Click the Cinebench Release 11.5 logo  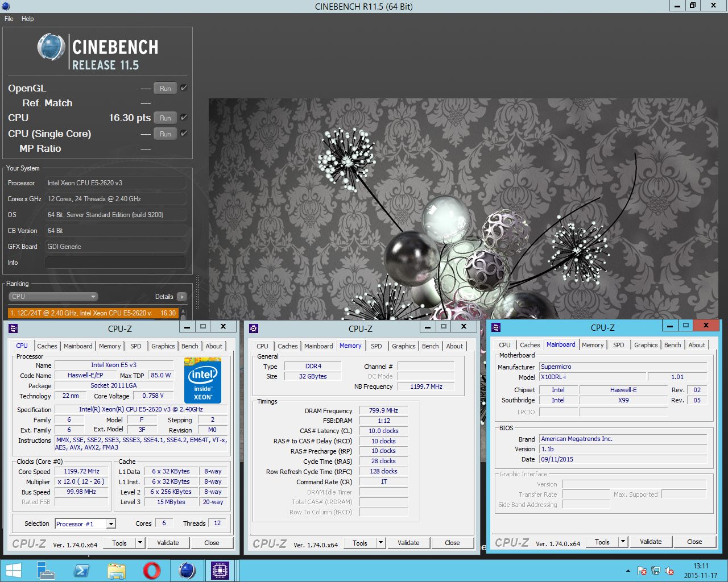pyautogui.click(x=98, y=51)
